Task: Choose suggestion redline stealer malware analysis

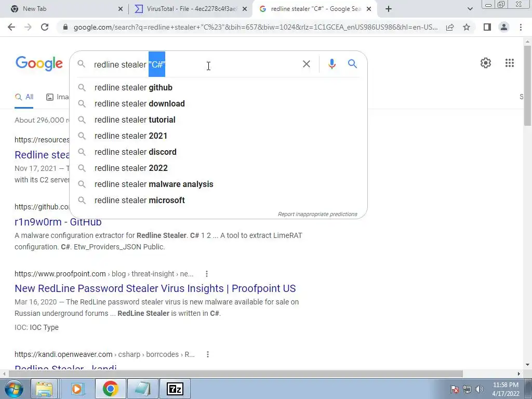Action: pos(219,184)
